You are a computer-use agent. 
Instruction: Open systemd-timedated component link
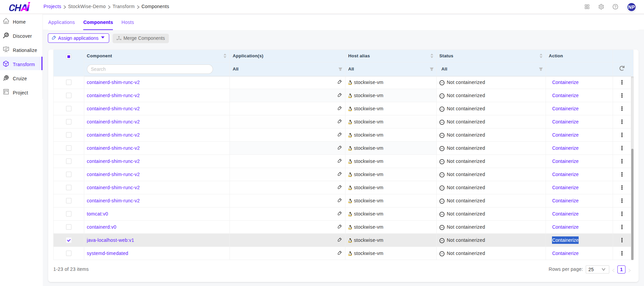108,253
